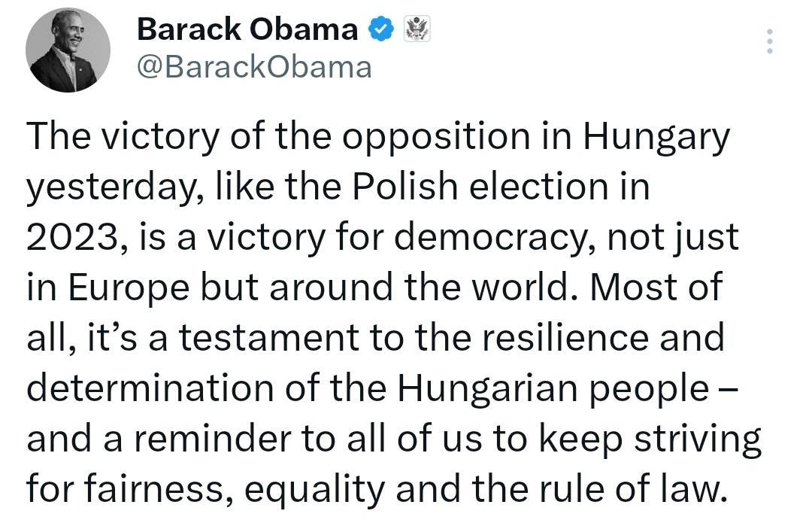Open Barack Obama's profile picture
812x523 pixels.
[x=68, y=50]
